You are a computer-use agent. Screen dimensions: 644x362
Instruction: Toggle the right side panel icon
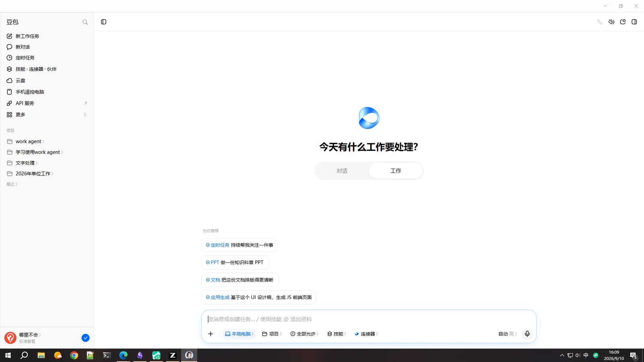click(x=634, y=22)
